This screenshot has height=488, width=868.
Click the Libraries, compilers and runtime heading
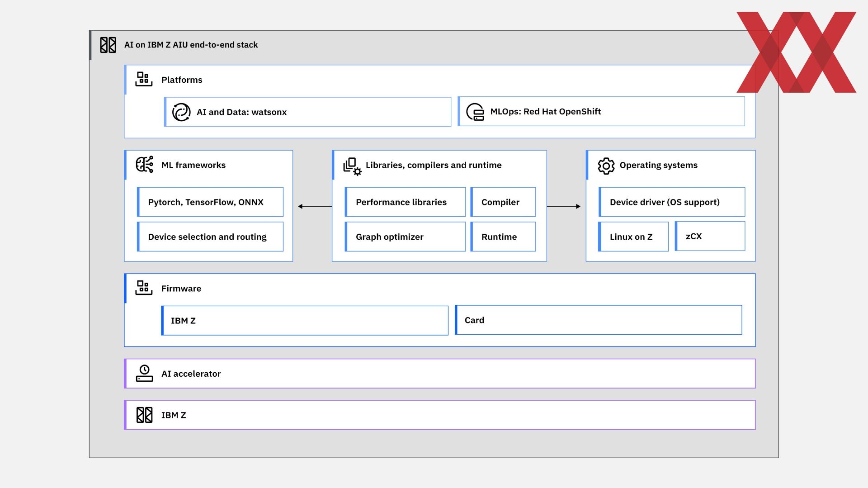434,165
